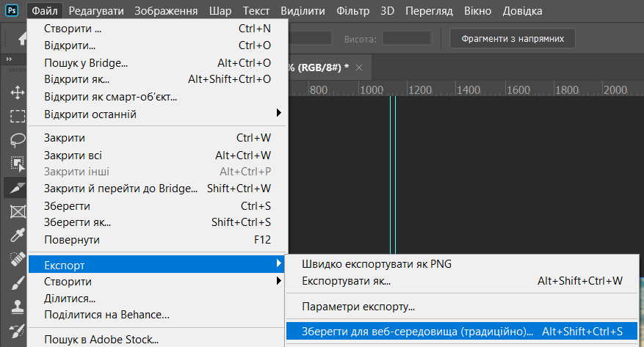Select the Slice tool

pos(17,188)
